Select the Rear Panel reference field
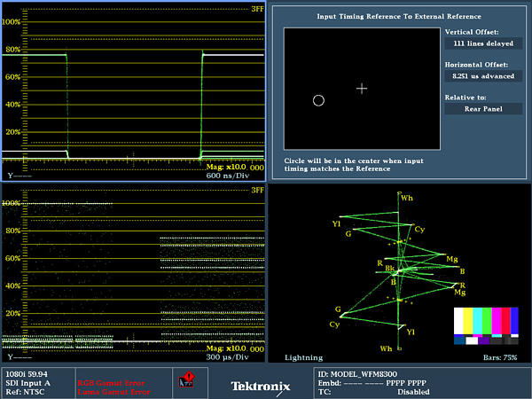 point(484,108)
